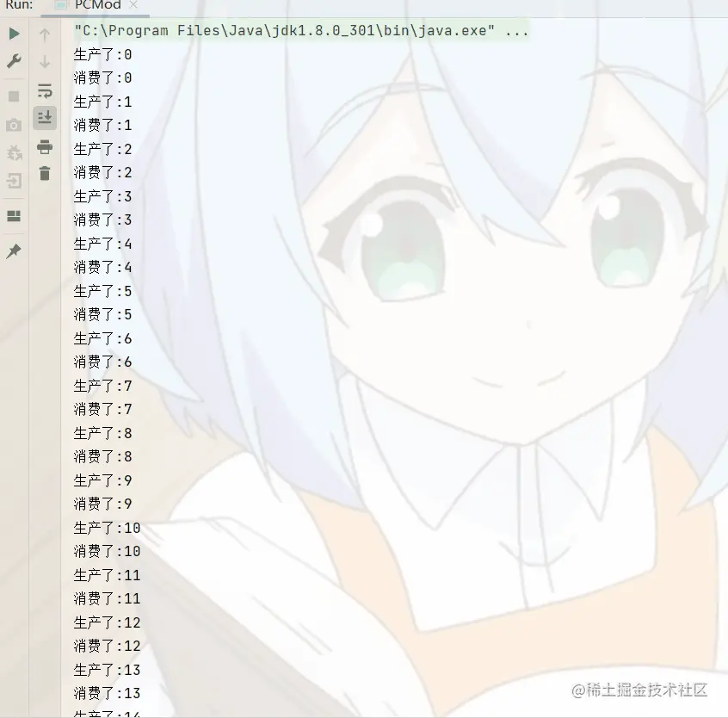The height and width of the screenshot is (718, 728).
Task: Click the output line 生产了:9
Action: click(102, 481)
